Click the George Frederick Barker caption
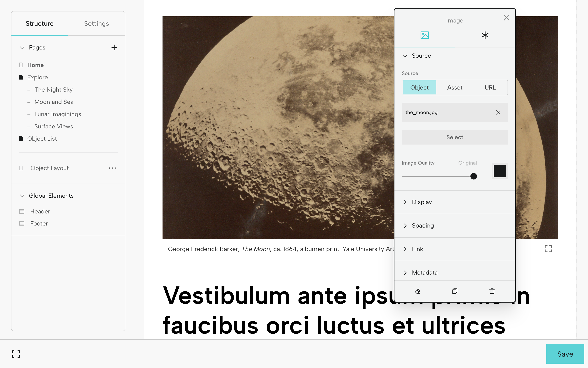This screenshot has width=588, height=368. [281, 249]
